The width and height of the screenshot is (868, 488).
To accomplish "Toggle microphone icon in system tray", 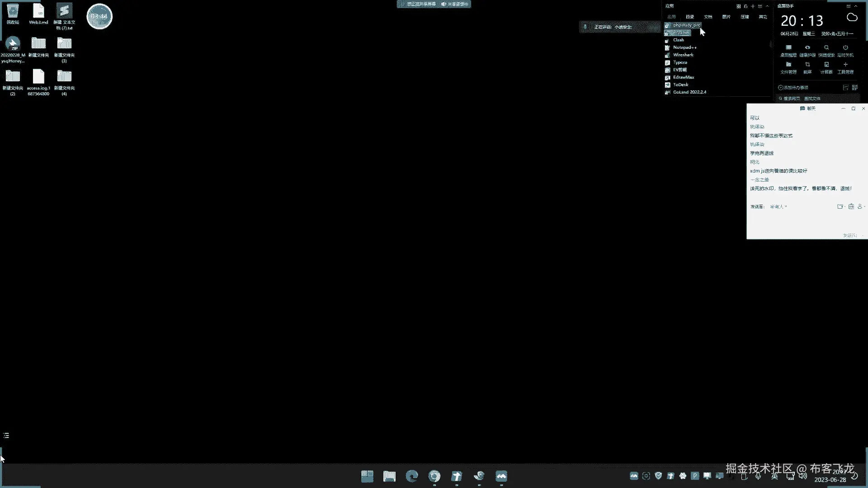I will click(x=758, y=476).
